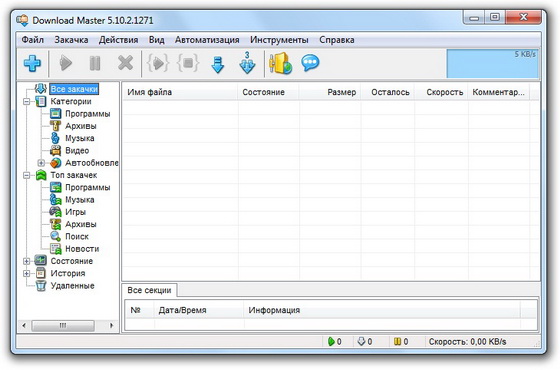The image size is (560, 370).
Task: Click the tree scrollbar left arrow
Action: click(x=24, y=325)
